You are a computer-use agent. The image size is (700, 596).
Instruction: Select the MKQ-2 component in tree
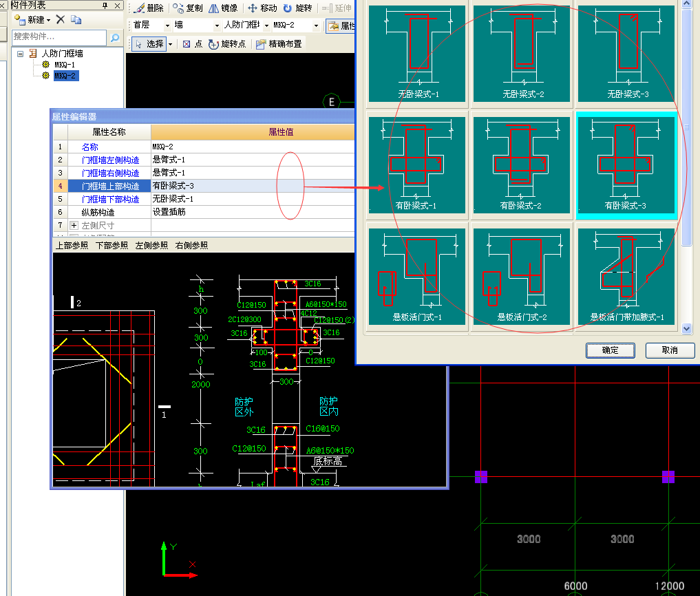(65, 76)
